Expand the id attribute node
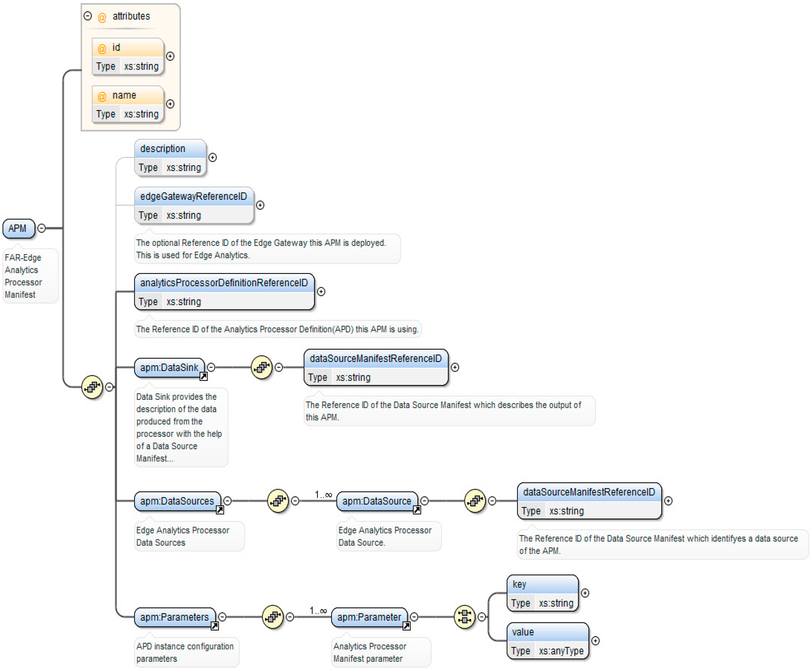812x672 pixels. [170, 56]
